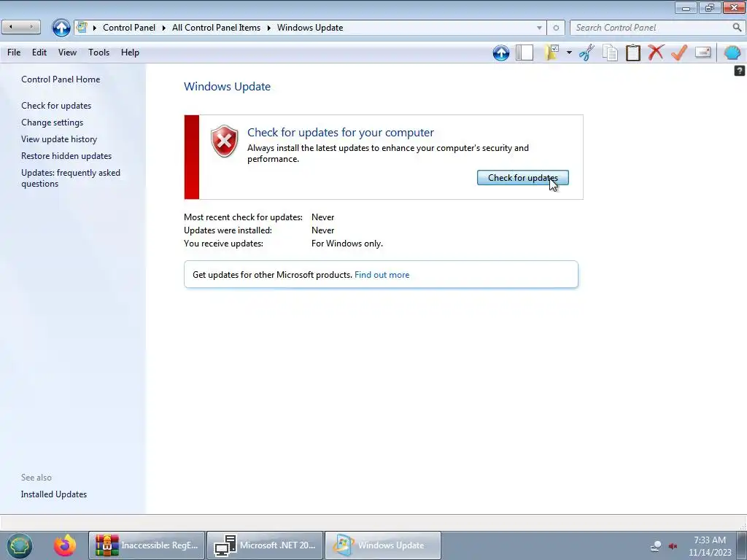Viewport: 747px width, 560px height.
Task: Refresh the address bar location
Action: [555, 28]
